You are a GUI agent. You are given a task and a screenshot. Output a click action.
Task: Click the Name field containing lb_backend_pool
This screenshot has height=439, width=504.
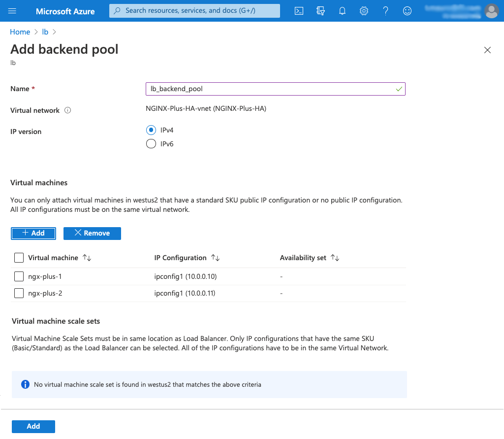point(271,89)
